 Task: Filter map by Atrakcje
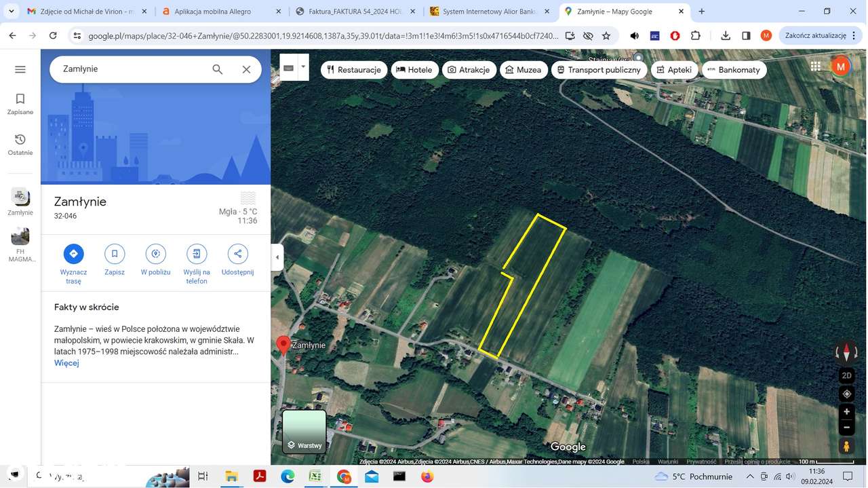[x=469, y=70]
